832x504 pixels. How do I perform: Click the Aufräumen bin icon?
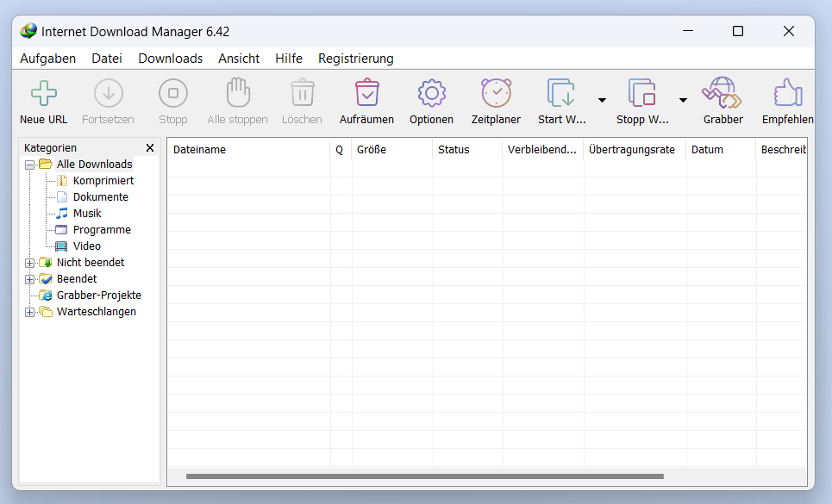(x=366, y=93)
